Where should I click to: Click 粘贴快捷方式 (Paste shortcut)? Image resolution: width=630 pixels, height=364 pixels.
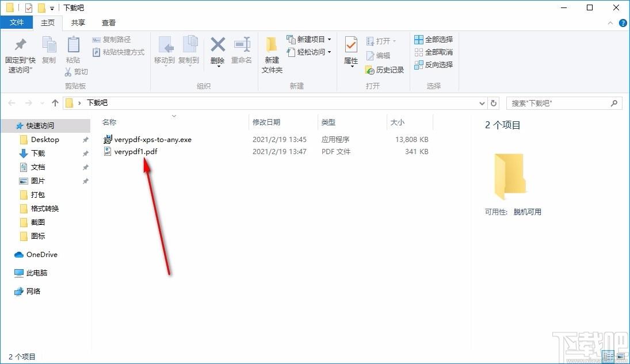tap(119, 52)
